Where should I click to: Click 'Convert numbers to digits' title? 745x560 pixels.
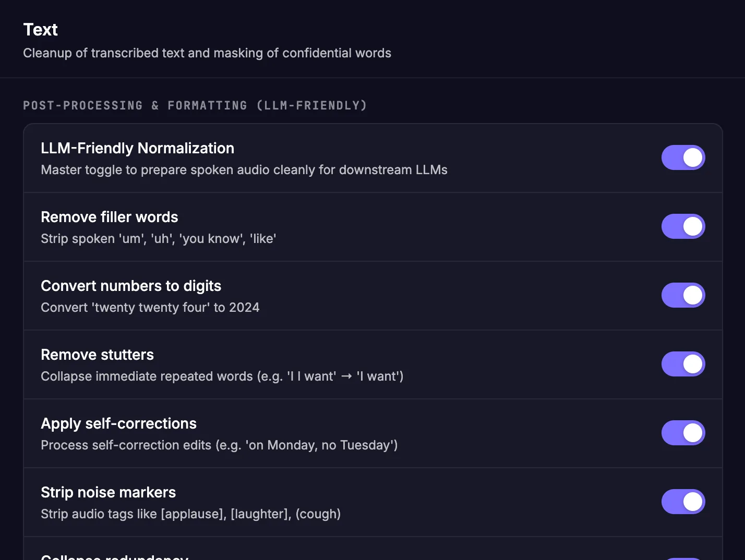click(131, 286)
